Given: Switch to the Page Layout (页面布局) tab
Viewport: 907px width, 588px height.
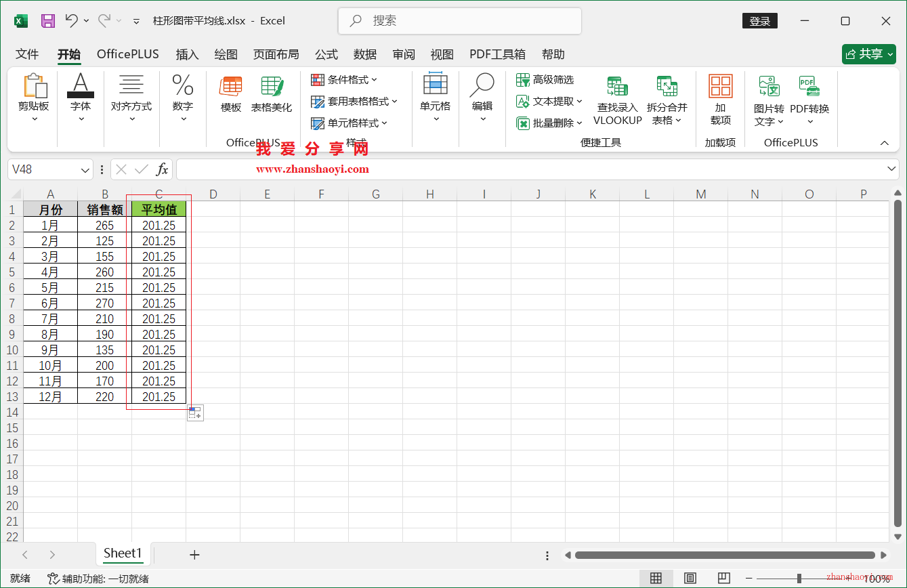Looking at the screenshot, I should (x=276, y=54).
